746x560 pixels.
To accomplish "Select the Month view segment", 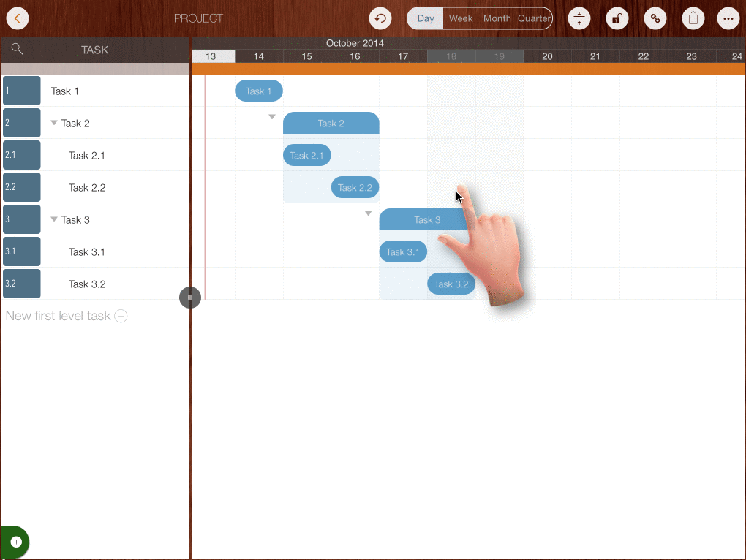I will tap(497, 18).
